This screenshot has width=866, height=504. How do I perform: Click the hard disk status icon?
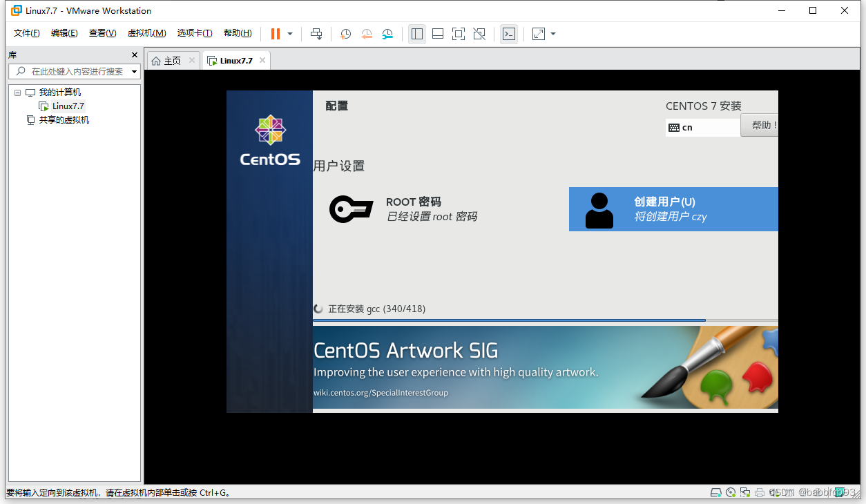click(717, 492)
